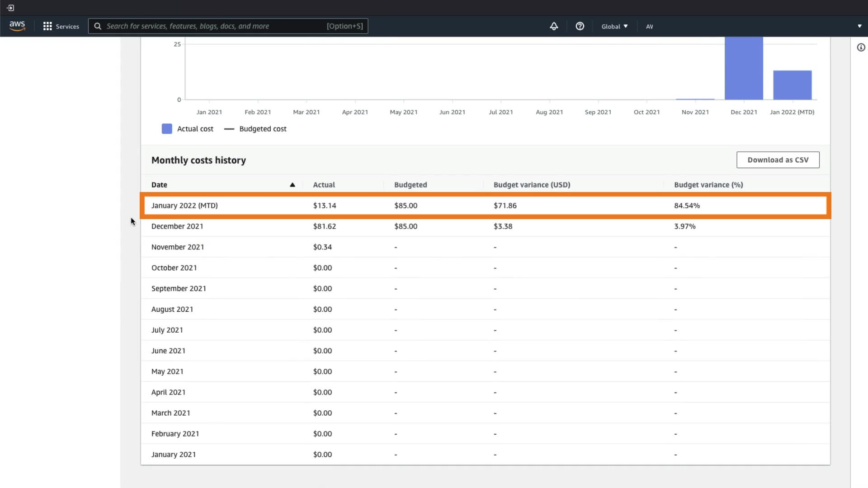Screen dimensions: 868x488
Task: Sort by Budget variance (%) column header
Action: point(708,185)
